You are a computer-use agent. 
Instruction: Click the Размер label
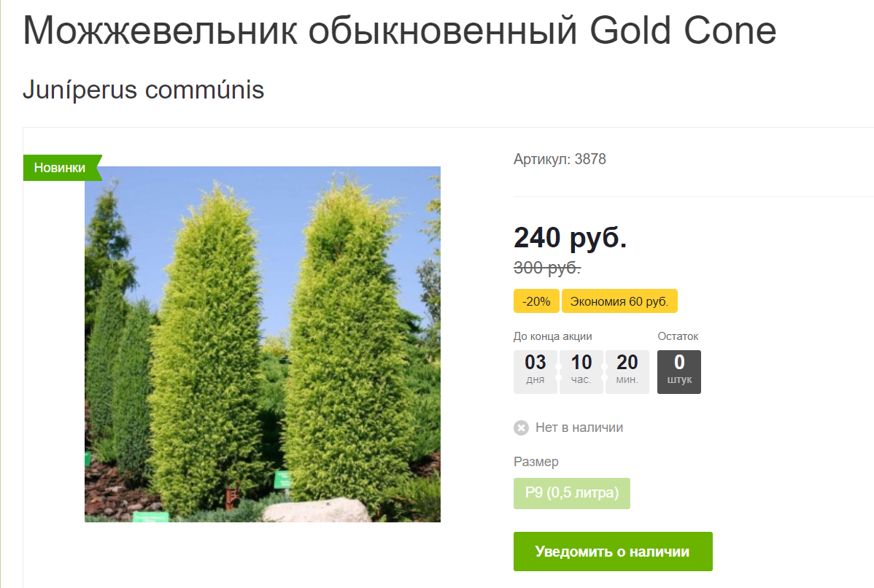(x=535, y=462)
